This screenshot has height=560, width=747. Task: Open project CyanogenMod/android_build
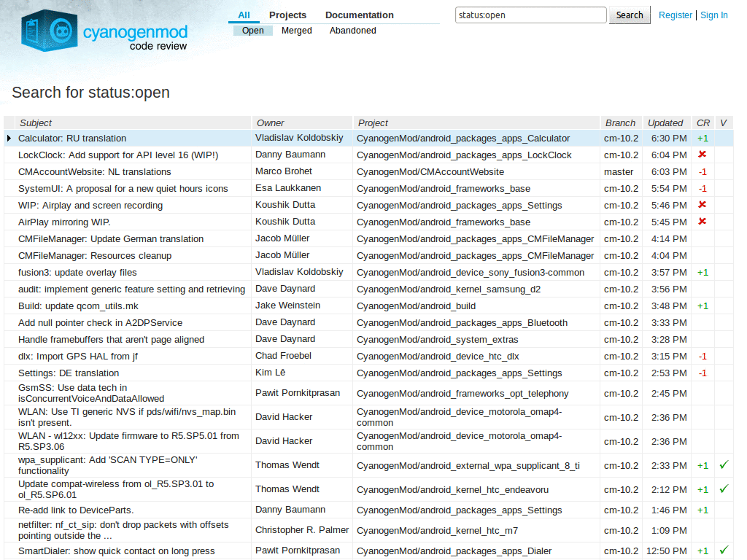click(x=417, y=306)
